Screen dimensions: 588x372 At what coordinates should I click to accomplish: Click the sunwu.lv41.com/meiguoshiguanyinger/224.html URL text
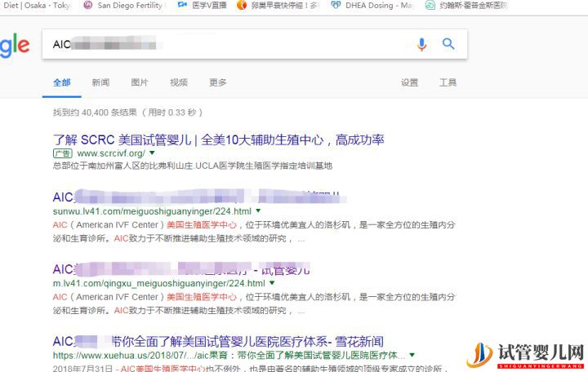tap(152, 211)
